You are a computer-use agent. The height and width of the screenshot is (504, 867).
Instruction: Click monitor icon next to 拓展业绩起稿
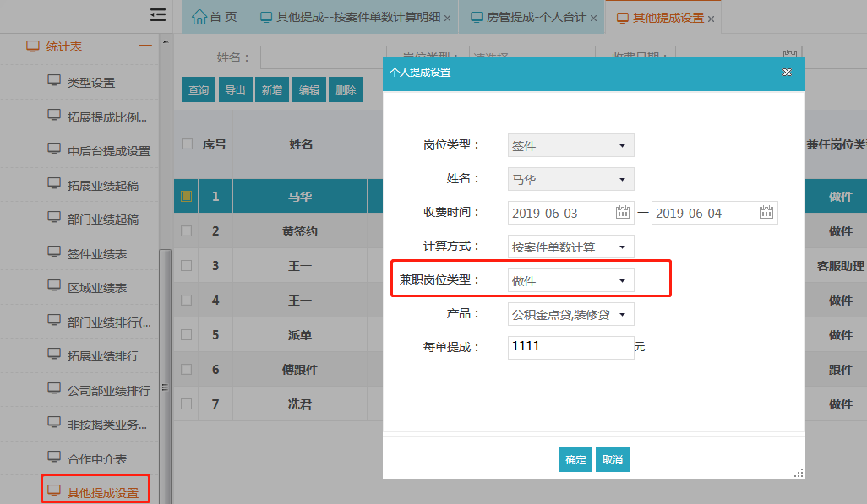tap(53, 183)
